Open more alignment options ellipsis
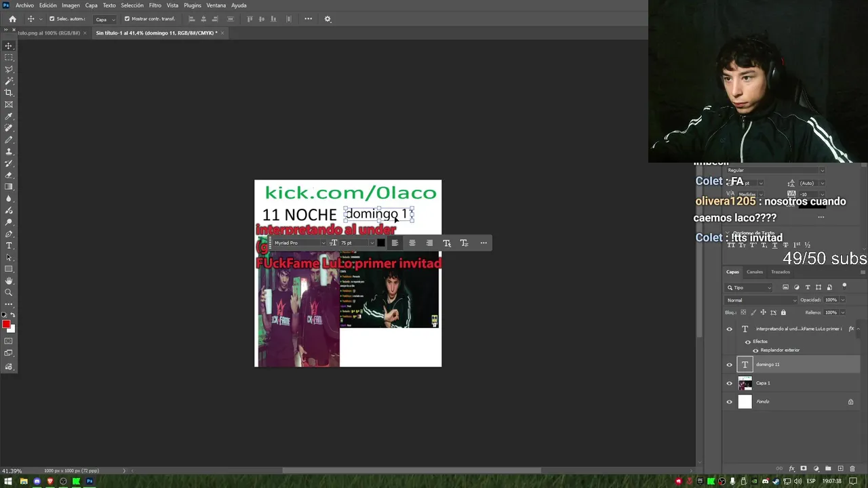 click(308, 19)
